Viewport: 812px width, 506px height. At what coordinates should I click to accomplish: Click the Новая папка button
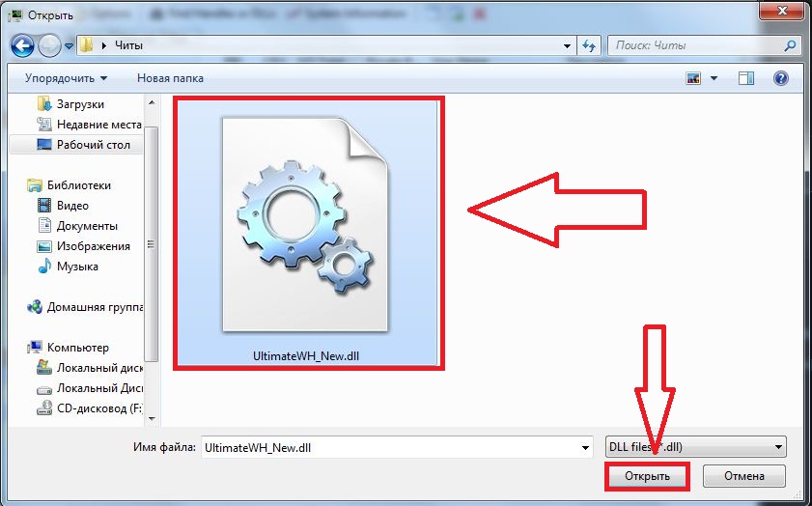click(x=170, y=77)
